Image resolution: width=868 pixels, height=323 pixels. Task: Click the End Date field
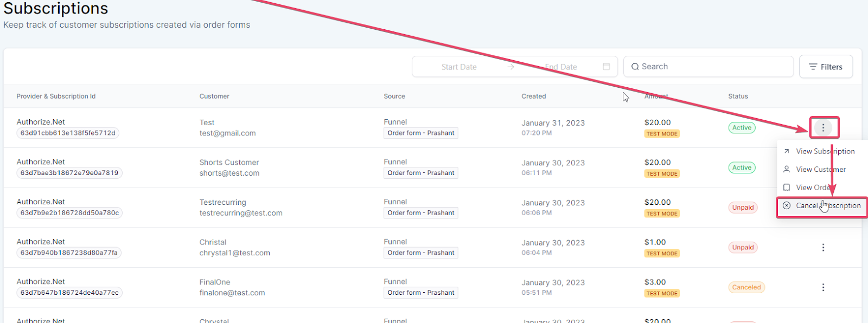561,67
